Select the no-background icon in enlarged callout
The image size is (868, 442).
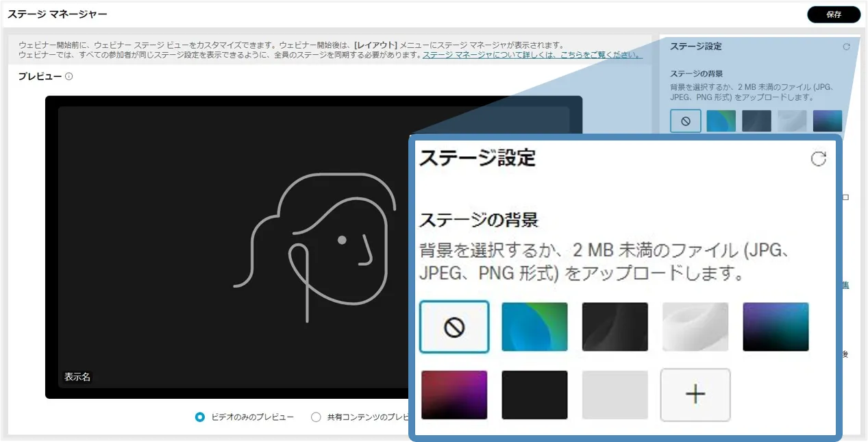tap(454, 328)
